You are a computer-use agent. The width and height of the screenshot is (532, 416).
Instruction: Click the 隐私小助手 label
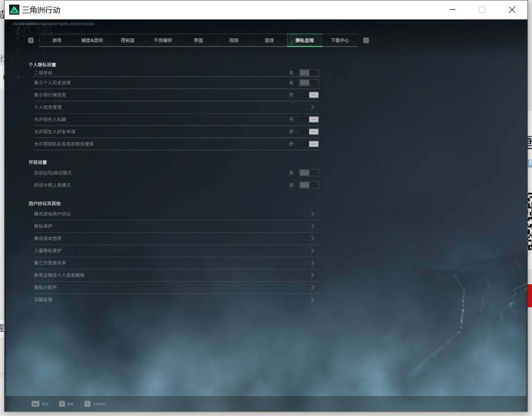point(45,287)
